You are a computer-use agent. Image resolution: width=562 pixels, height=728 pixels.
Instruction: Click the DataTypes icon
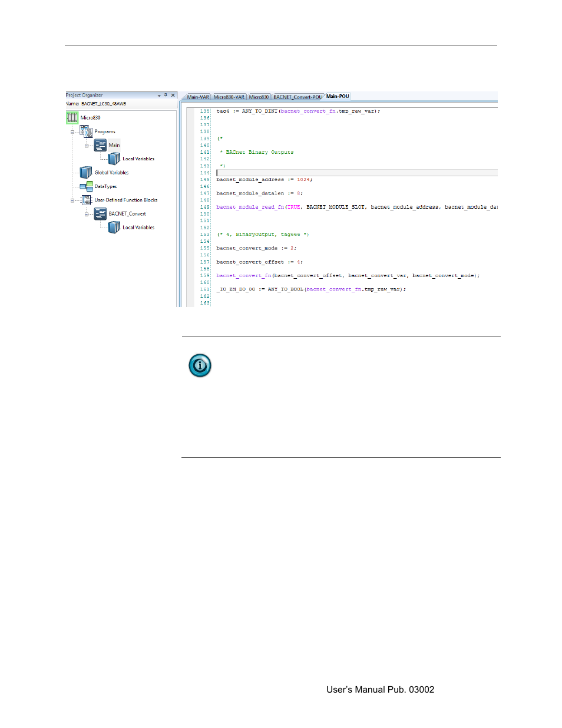pos(87,186)
